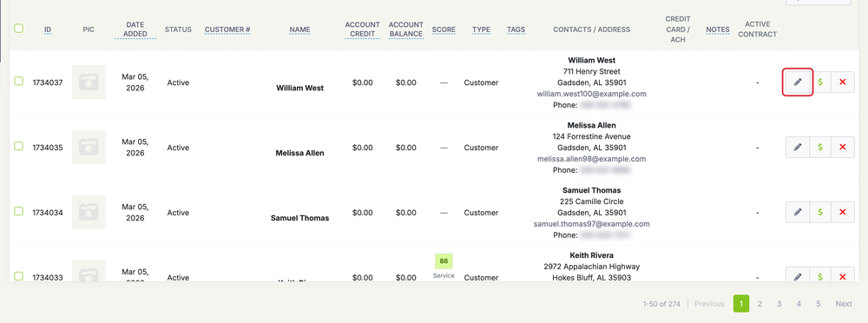
Task: Sort by Account Balance column header
Action: point(405,30)
